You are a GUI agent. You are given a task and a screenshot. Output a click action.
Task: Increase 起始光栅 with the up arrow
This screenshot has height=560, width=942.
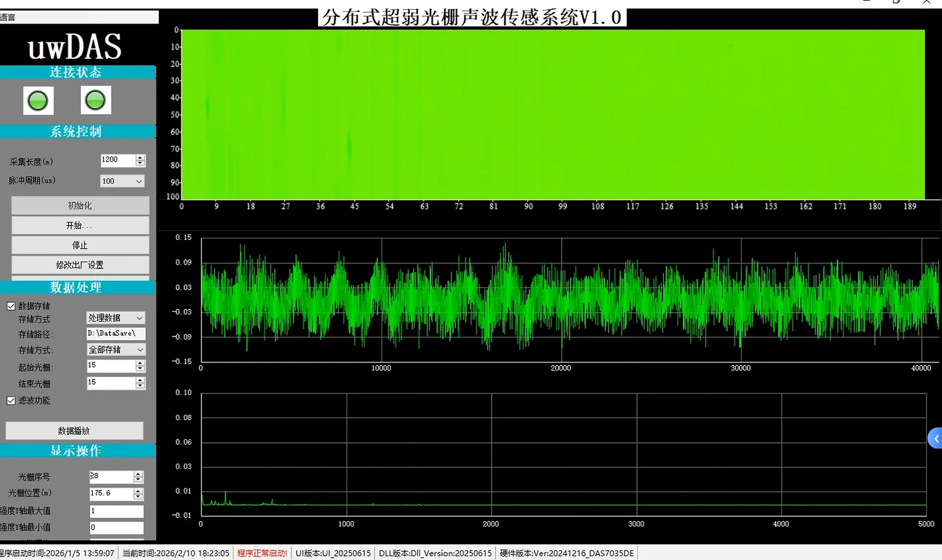[140, 363]
